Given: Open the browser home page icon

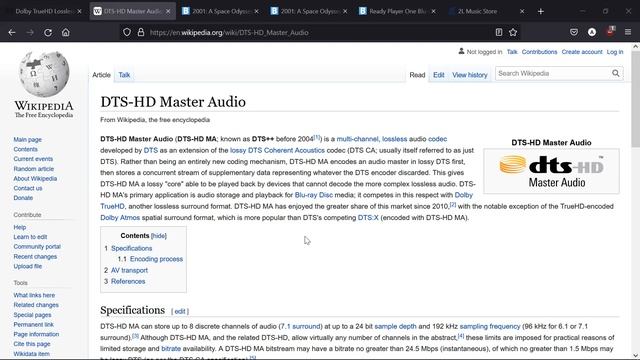Looking at the screenshot, I should [66, 32].
